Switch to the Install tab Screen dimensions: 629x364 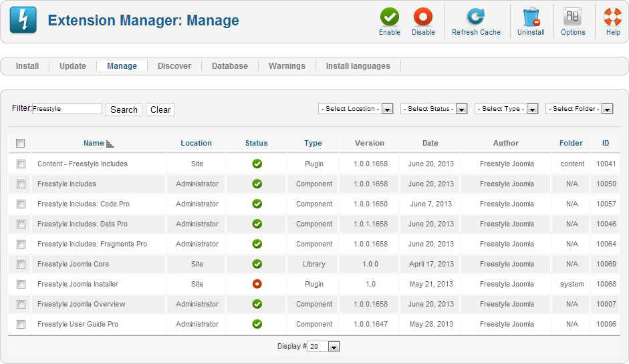click(x=27, y=65)
